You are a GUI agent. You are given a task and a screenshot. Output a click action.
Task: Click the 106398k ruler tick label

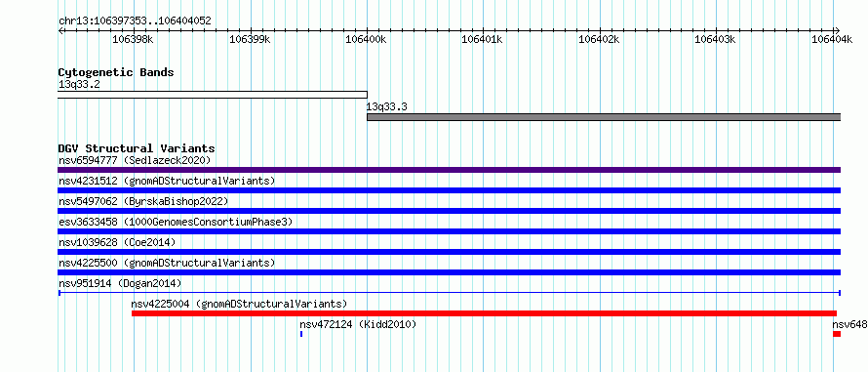click(x=133, y=39)
